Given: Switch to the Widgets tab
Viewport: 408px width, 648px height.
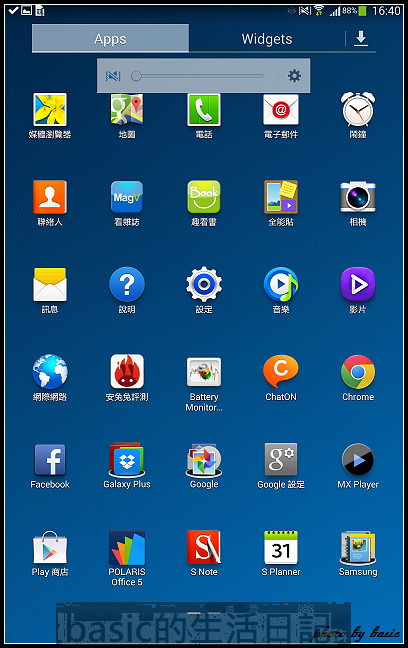Looking at the screenshot, I should tap(267, 38).
